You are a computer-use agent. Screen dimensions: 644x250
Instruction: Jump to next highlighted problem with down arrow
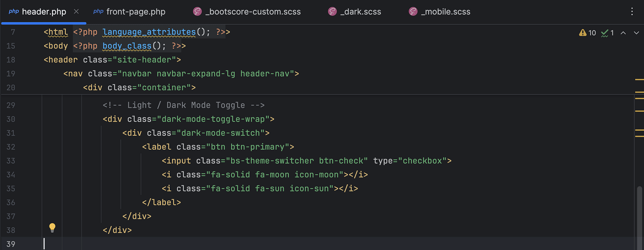pos(636,33)
